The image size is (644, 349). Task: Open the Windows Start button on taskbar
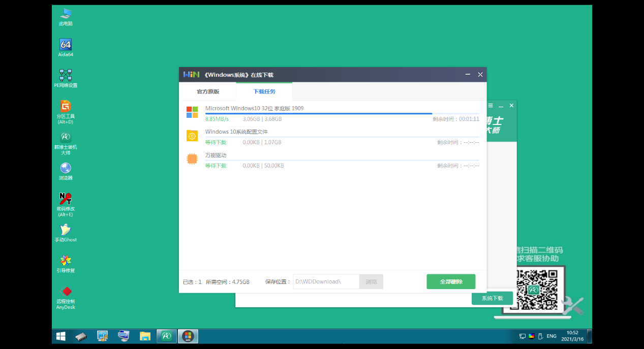coord(61,336)
